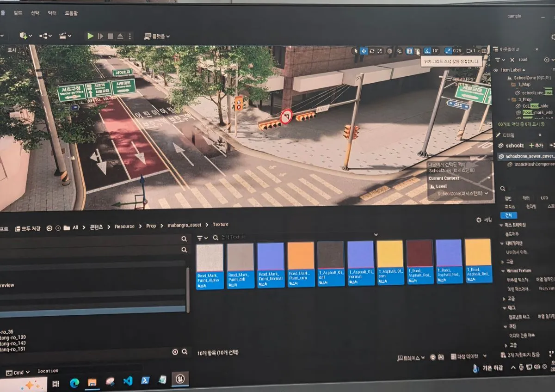This screenshot has height=392, width=555.
Task: Open the scale snap value 0.25
Action: 457,51
